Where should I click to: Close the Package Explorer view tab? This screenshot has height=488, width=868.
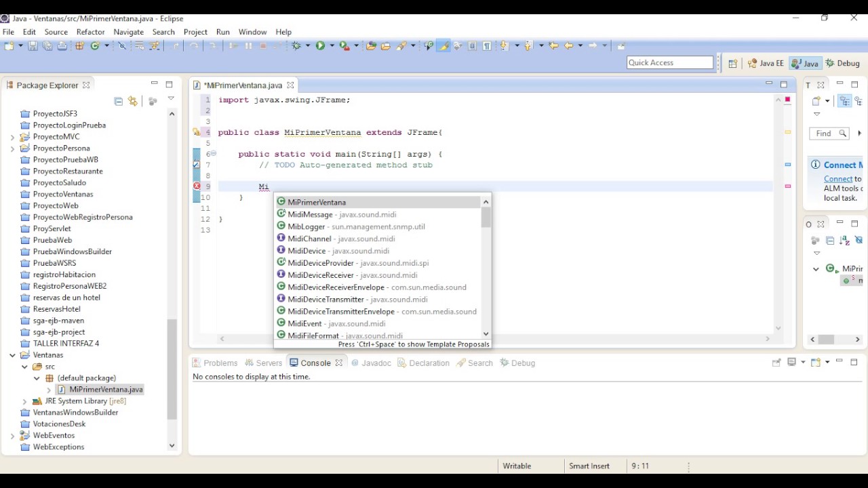point(86,85)
